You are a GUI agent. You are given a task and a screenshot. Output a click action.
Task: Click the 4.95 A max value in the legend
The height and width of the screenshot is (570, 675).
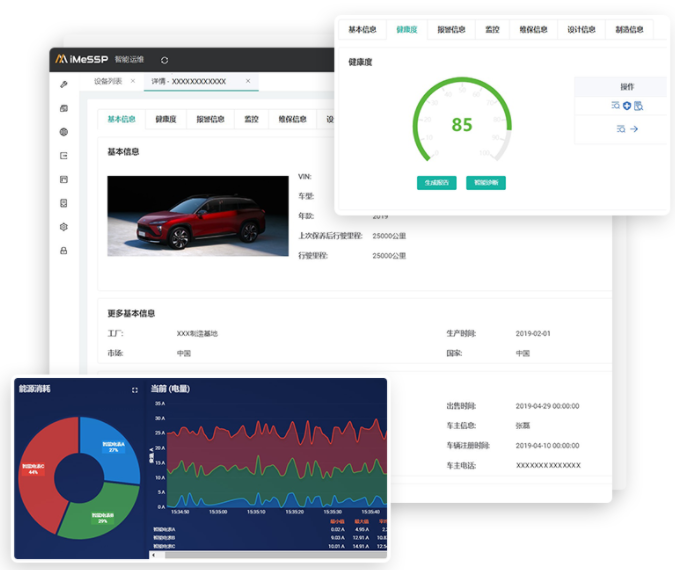click(x=362, y=530)
